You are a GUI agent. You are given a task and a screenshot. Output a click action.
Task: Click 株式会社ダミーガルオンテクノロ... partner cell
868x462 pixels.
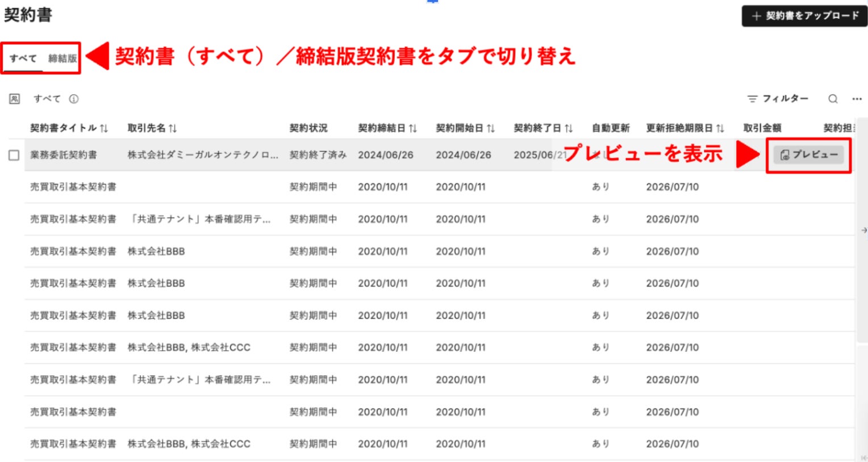203,155
